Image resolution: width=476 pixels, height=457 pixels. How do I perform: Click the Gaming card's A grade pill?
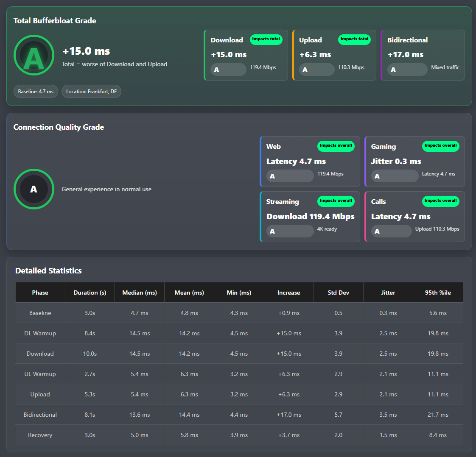coord(395,176)
